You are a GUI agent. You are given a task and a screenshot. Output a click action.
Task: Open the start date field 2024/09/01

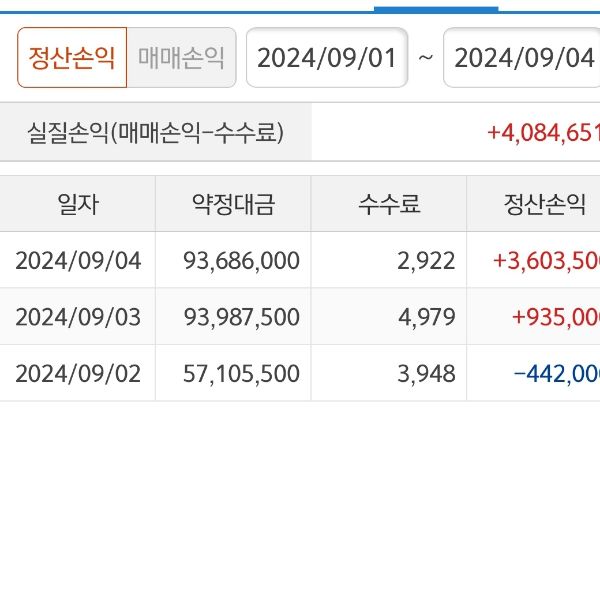tap(327, 57)
